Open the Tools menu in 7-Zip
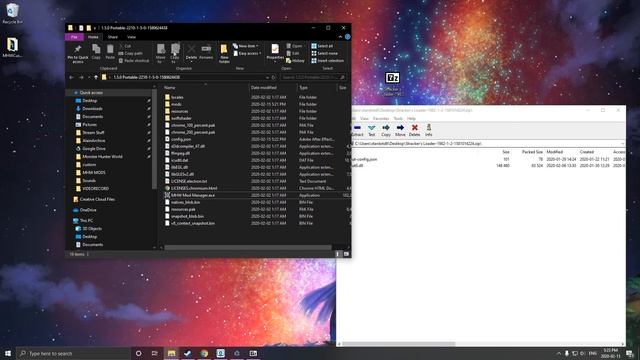 click(x=398, y=118)
